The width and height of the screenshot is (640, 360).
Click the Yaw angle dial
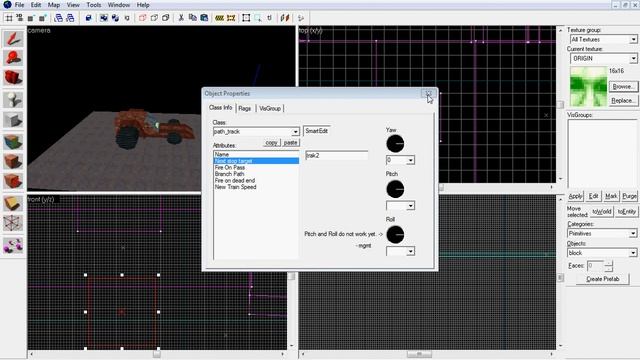point(395,144)
